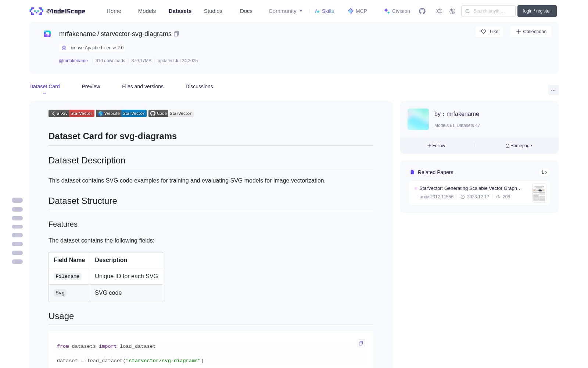Screen dimensions: 588x368
Task: Go to the Home page
Action: [x=114, y=11]
